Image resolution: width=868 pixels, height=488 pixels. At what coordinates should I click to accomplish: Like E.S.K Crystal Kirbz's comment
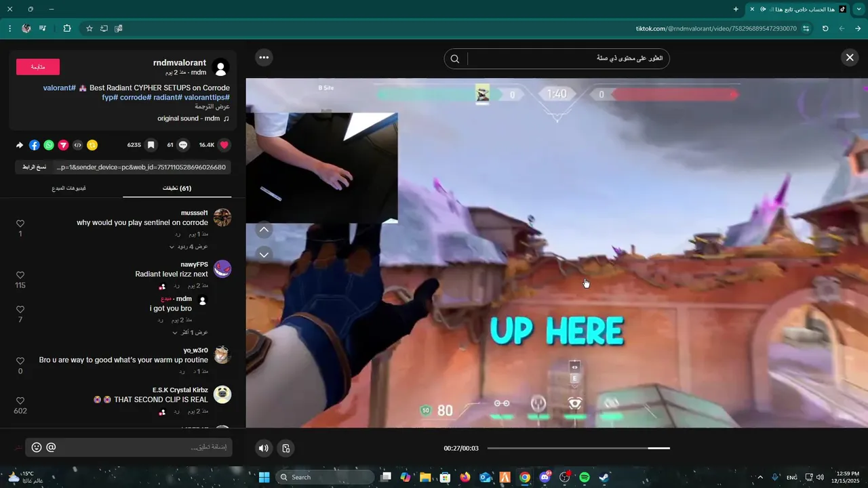20,401
